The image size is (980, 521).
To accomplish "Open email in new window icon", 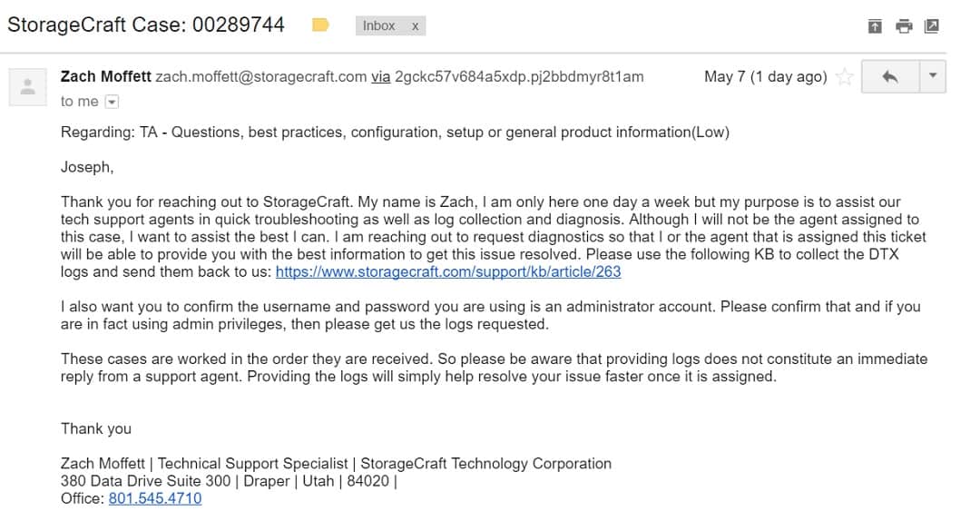I will [931, 26].
